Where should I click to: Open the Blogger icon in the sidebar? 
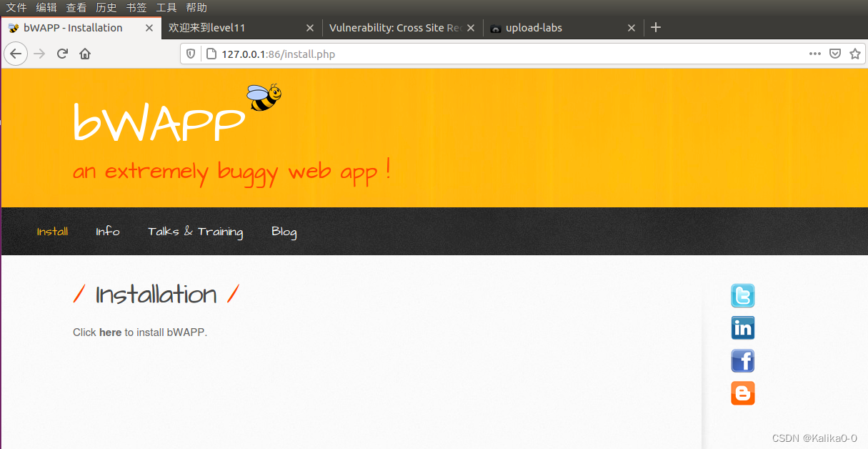pyautogui.click(x=742, y=393)
